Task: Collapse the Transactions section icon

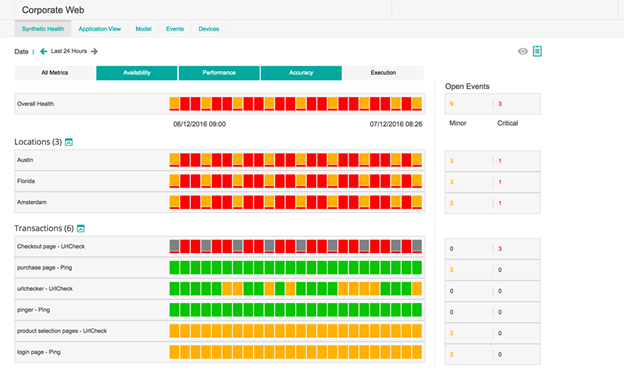Action: [81, 229]
